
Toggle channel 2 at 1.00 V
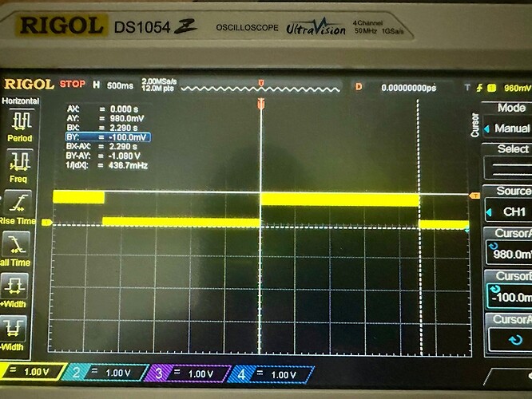pos(104,372)
